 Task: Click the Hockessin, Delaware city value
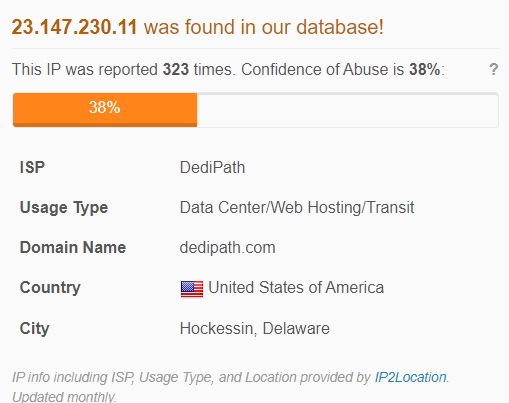(255, 328)
